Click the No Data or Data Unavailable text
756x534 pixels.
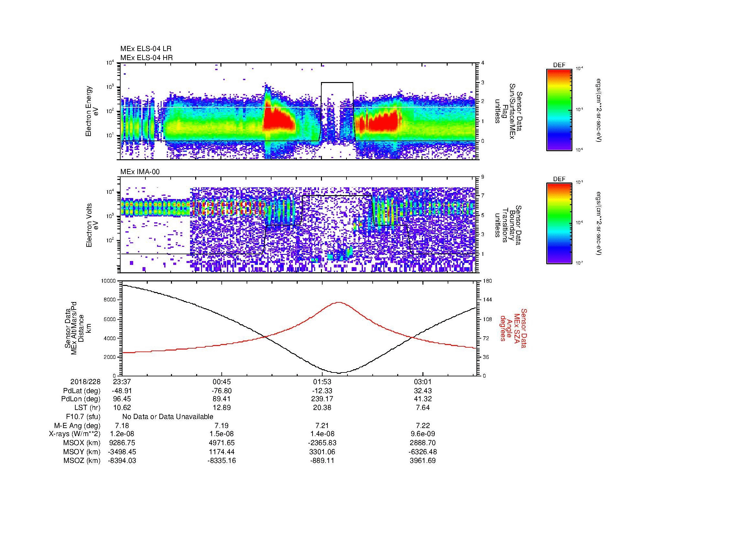(x=168, y=417)
